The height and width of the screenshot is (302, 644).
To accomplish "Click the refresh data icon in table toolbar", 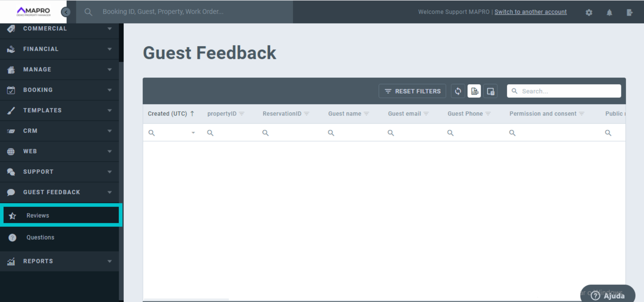I will pyautogui.click(x=458, y=91).
